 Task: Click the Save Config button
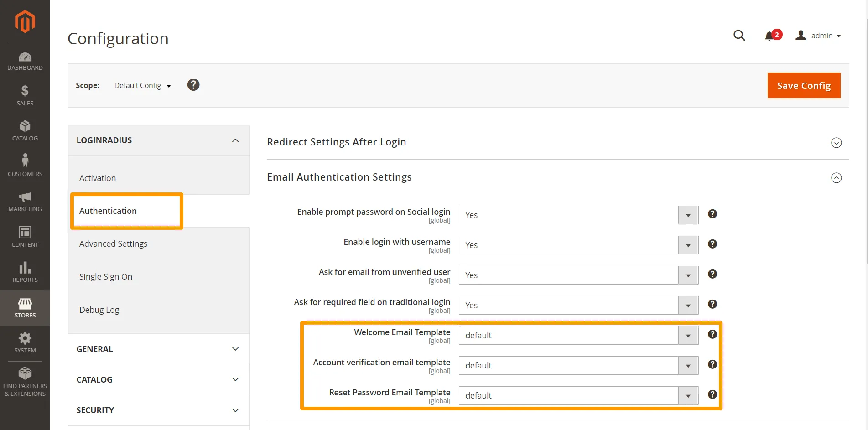tap(803, 86)
